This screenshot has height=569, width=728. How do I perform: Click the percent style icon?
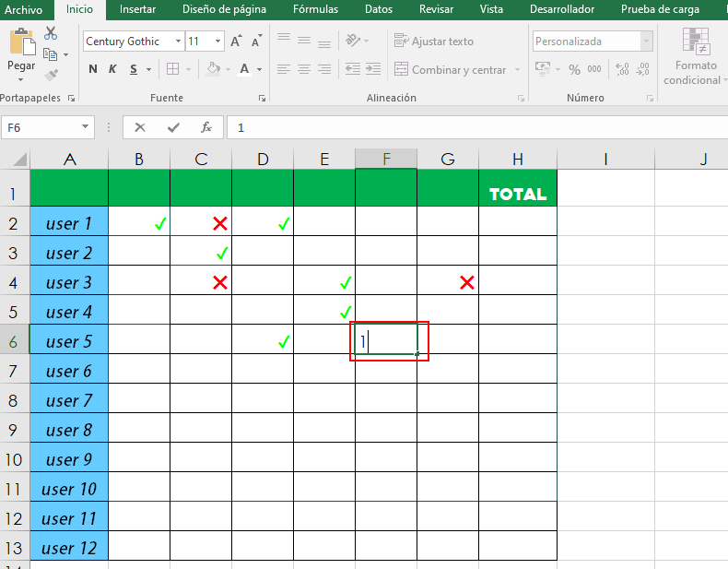click(x=574, y=69)
